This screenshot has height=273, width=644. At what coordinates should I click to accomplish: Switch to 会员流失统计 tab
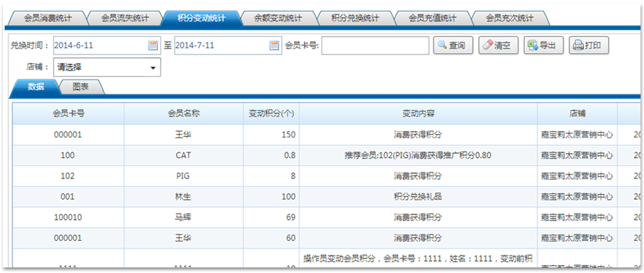tap(125, 18)
